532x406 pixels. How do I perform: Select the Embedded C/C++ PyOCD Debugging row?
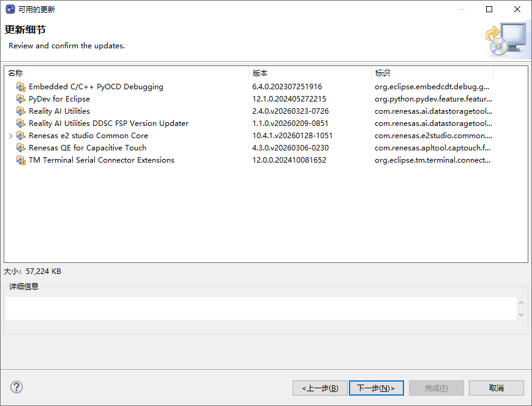tap(266, 87)
